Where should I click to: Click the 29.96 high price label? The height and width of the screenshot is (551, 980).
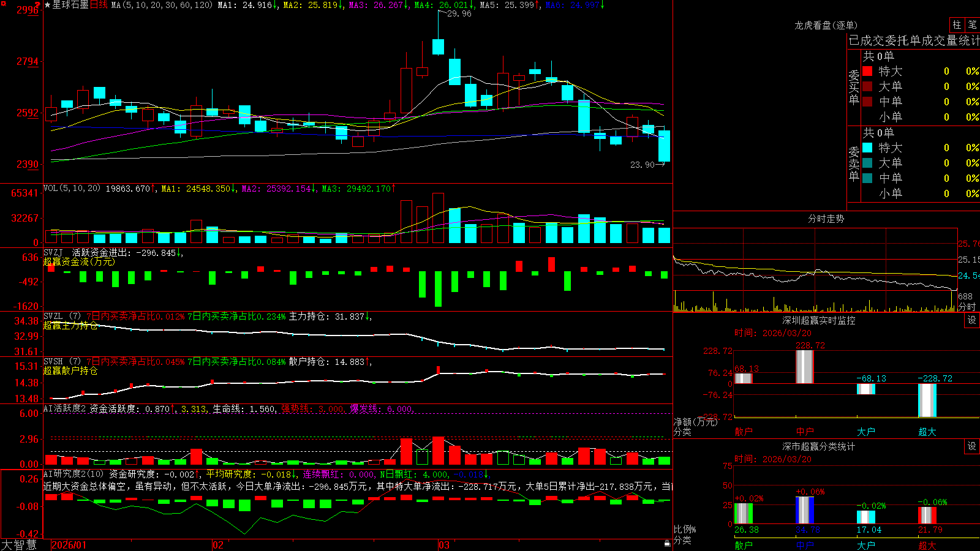point(459,13)
